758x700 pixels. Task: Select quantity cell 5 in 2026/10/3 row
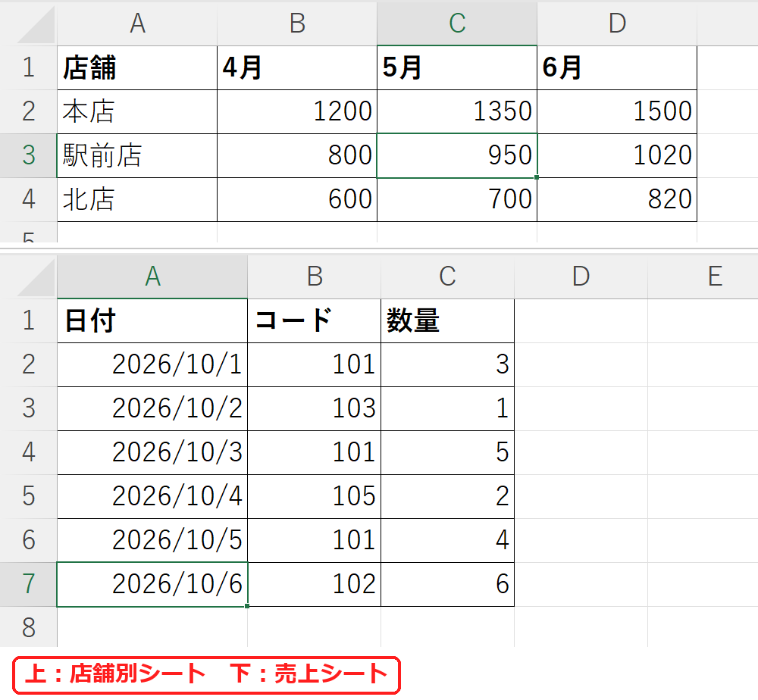(x=448, y=453)
